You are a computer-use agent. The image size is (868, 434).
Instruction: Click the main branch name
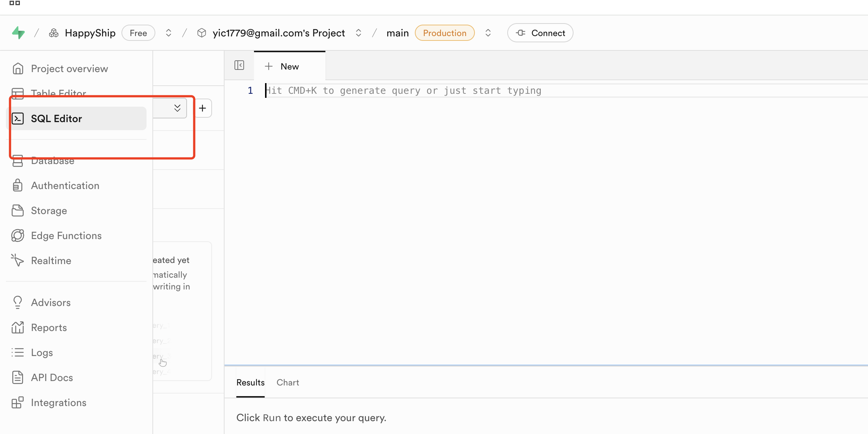(398, 33)
